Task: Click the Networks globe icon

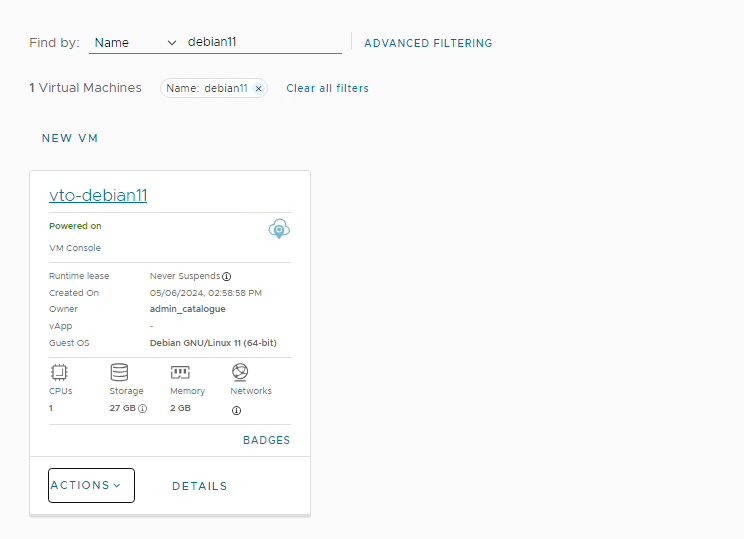Action: click(x=239, y=372)
